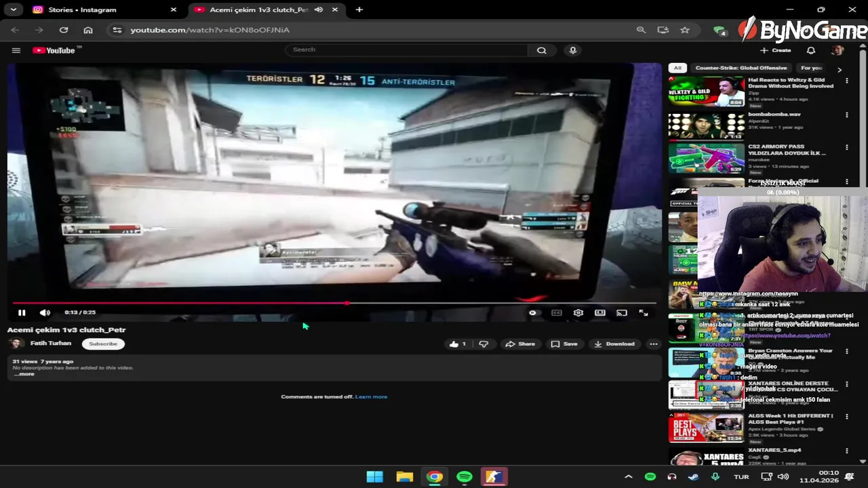Go to the browser home page
This screenshot has height=488, width=868.
click(x=88, y=30)
